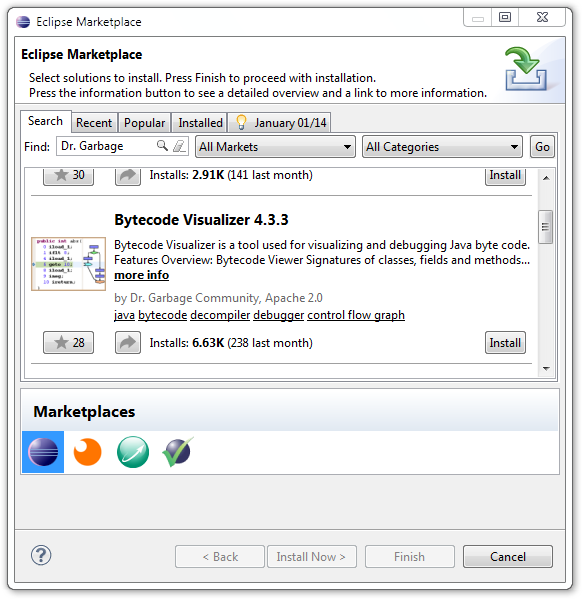Open the Bytecode Visualizer thumbnail image
The image size is (583, 599).
point(68,264)
